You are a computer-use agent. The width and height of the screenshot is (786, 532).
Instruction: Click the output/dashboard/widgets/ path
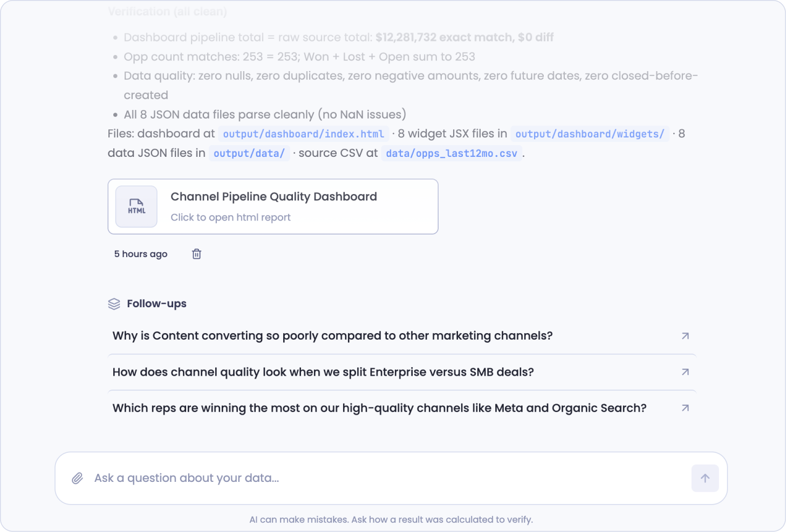tap(590, 134)
